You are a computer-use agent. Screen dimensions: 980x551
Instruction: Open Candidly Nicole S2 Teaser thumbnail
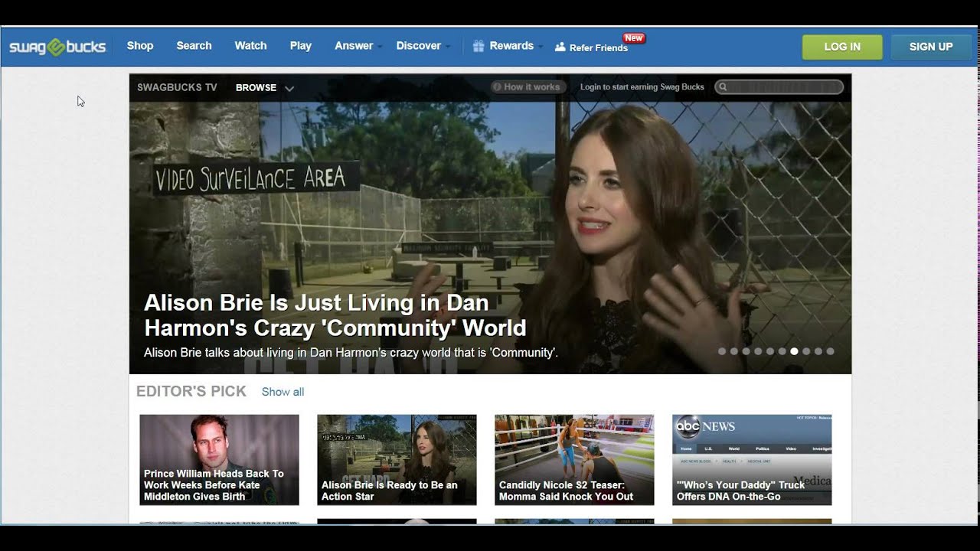point(574,460)
